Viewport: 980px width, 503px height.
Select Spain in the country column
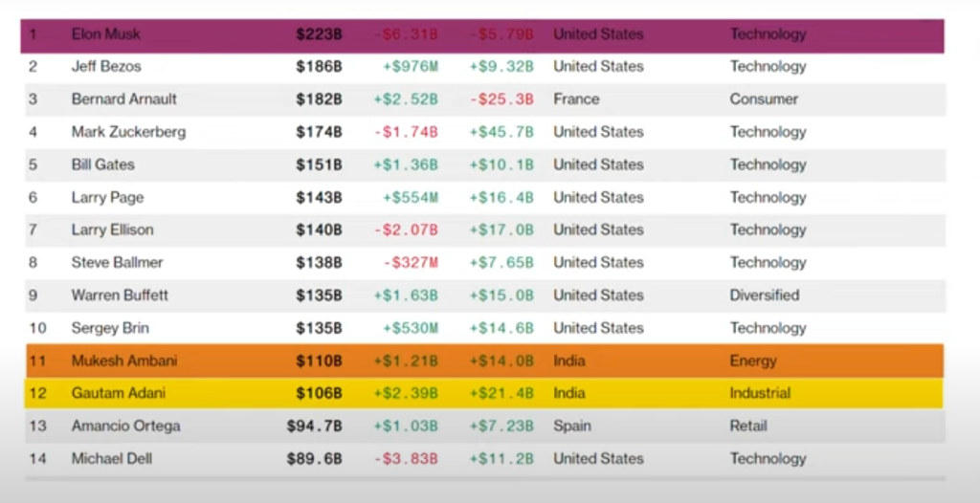[572, 426]
